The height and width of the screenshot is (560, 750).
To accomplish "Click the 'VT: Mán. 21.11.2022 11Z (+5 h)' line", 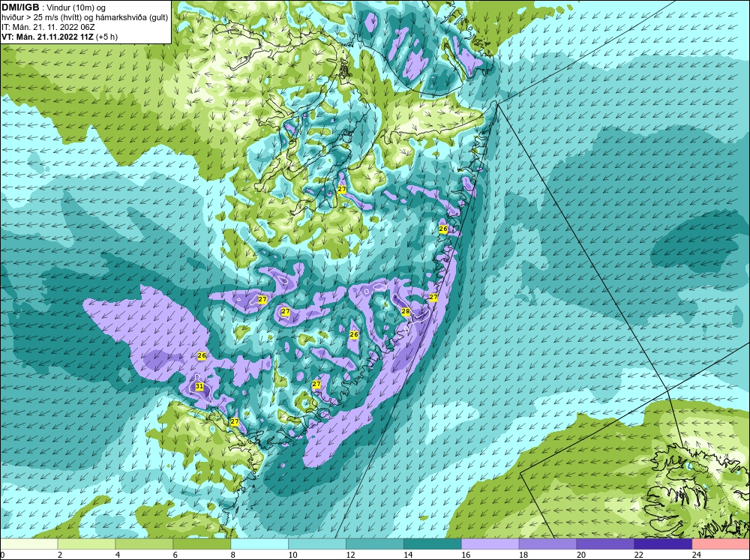I will [x=59, y=36].
